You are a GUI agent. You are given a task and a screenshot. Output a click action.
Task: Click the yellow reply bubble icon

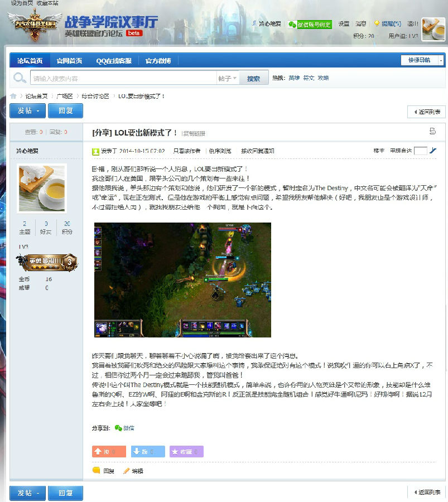coord(96,470)
